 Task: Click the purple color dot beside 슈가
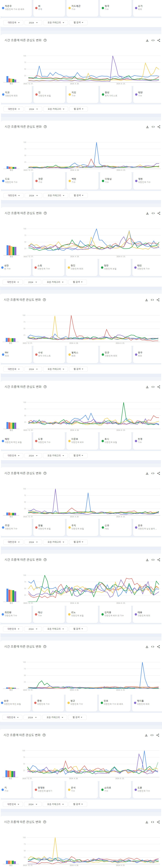point(136,8)
